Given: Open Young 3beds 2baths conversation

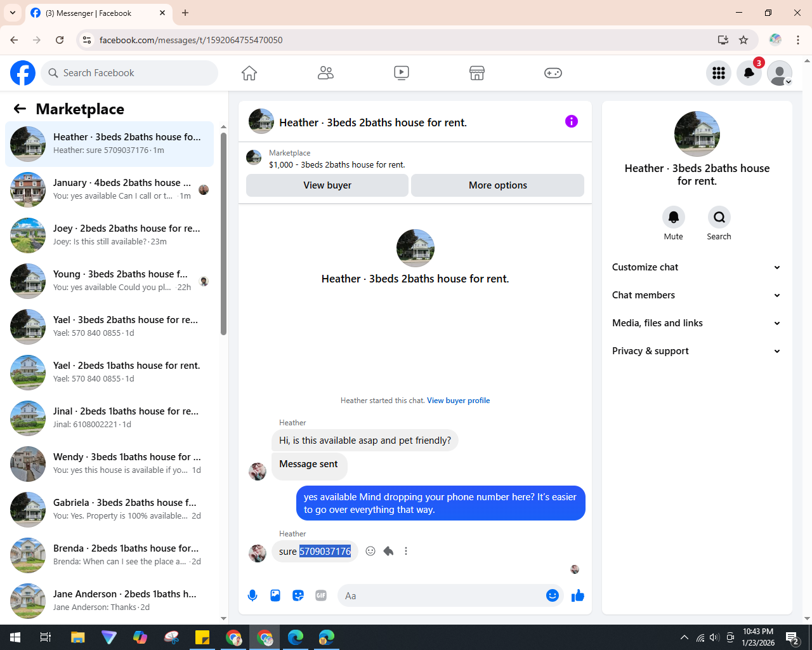Looking at the screenshot, I should (x=110, y=281).
